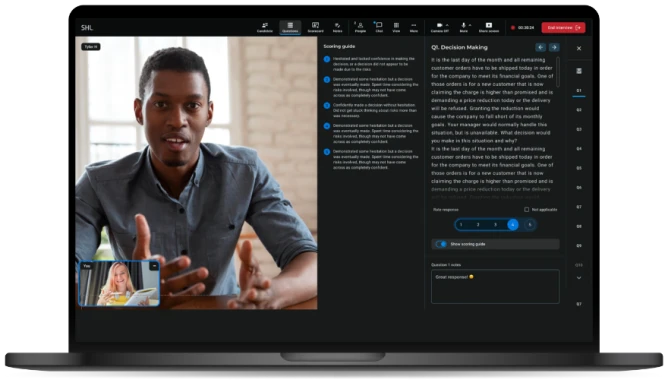Go to previous question arrow
Screen dimensions: 668x383
click(540, 47)
